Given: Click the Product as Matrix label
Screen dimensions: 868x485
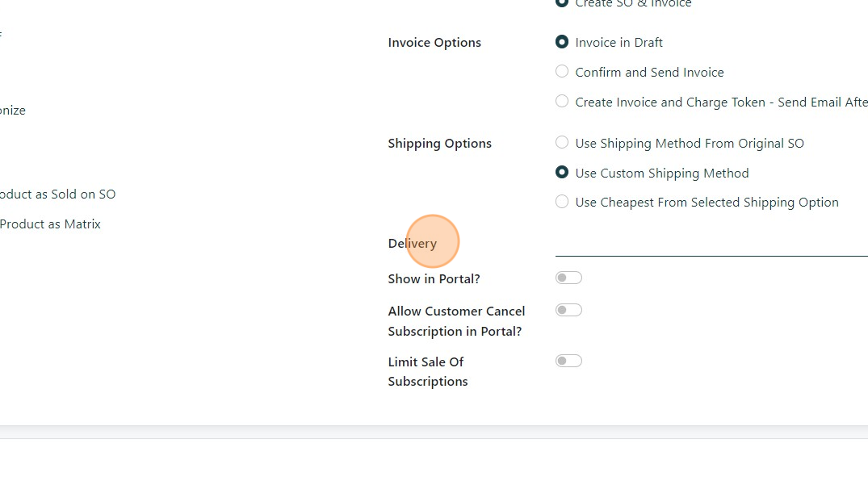Looking at the screenshot, I should pos(50,224).
